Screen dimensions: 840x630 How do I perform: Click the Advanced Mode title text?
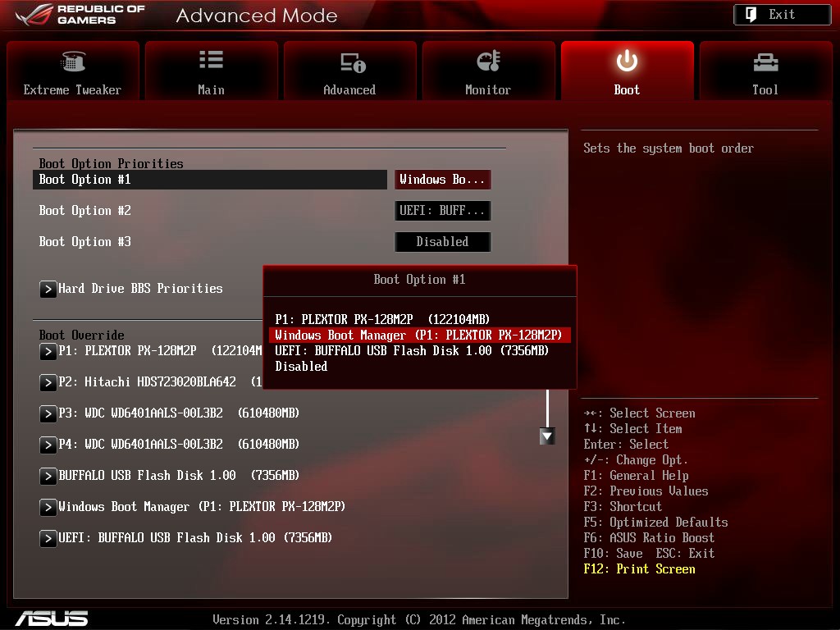pyautogui.click(x=257, y=16)
